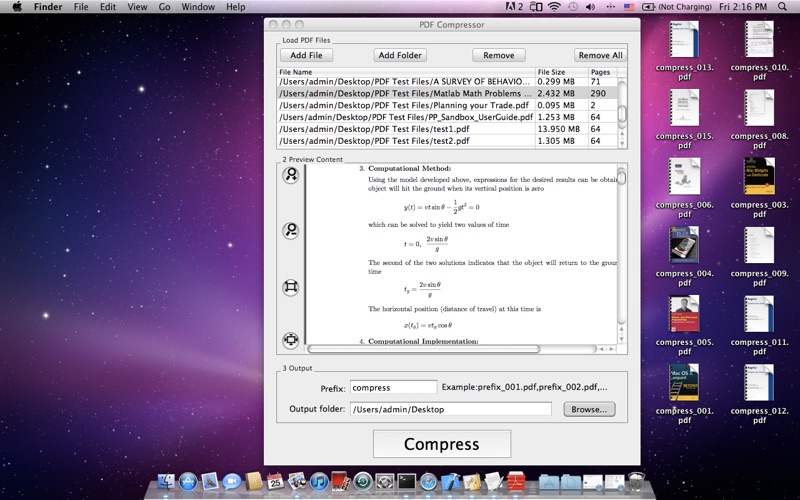800x500 pixels.
Task: Click the Remove All button
Action: coord(601,55)
